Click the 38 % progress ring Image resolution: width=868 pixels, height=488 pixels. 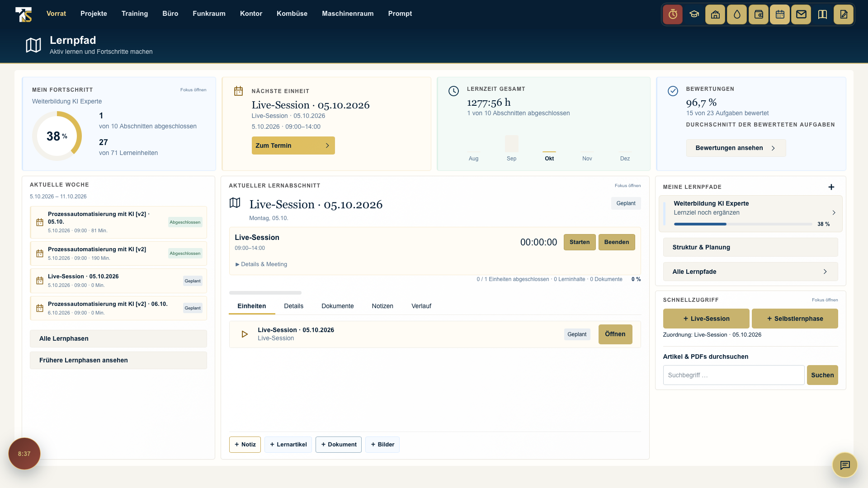[57, 136]
